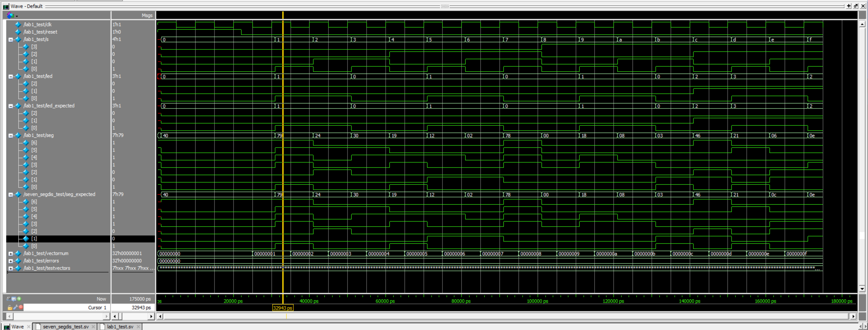
Task: Click the green insert cursor icon
Action: tap(19, 299)
